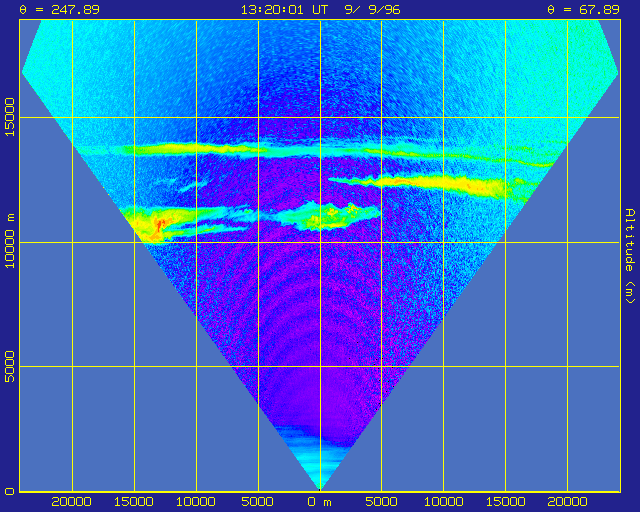Viewport: 640px width, 512px height.
Task: Click horizontal-axis 20000 label on the θ = 67.89 side
Action: point(567,502)
